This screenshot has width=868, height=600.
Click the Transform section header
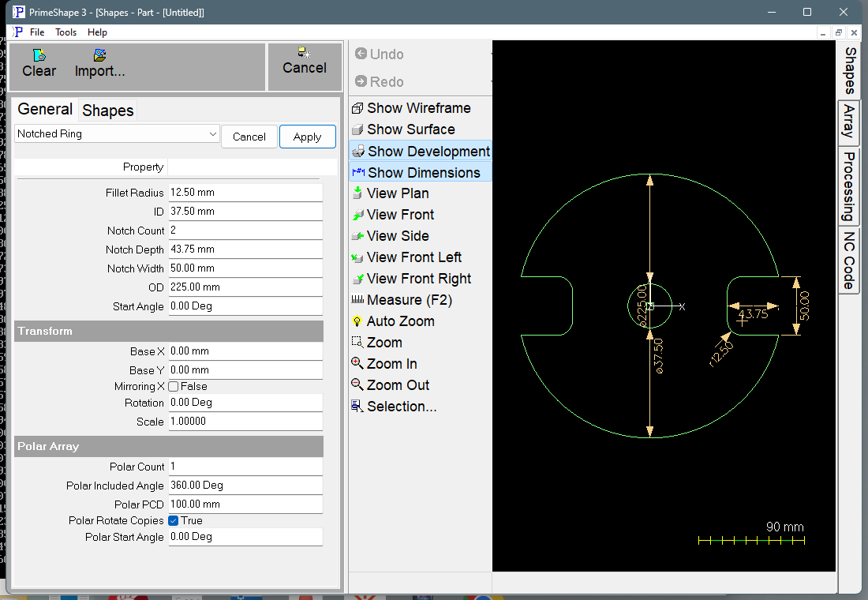[x=169, y=331]
